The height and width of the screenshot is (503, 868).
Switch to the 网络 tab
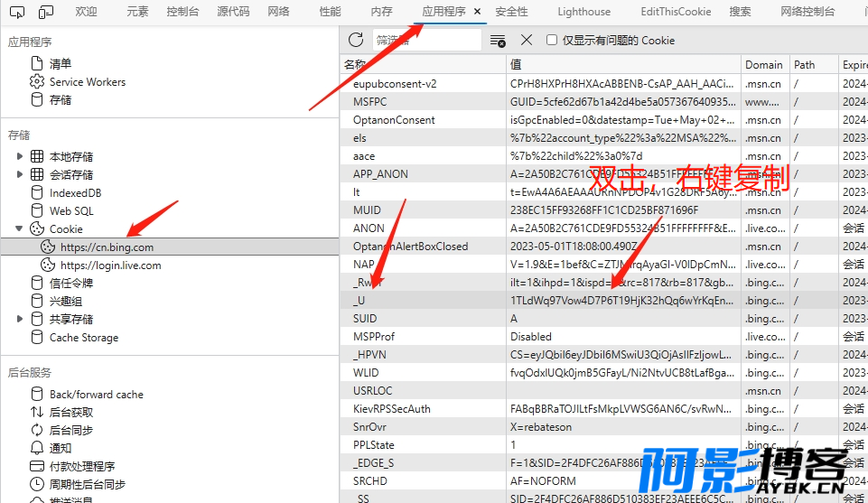(278, 12)
